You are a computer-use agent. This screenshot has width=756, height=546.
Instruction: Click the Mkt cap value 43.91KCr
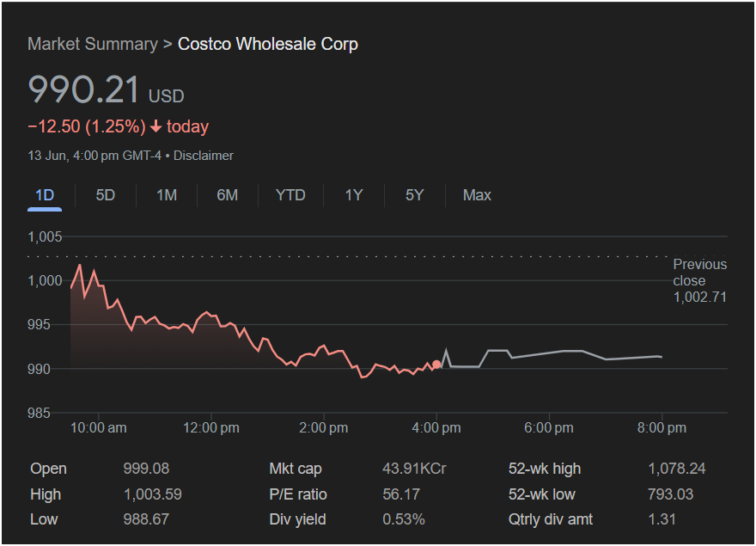point(414,469)
